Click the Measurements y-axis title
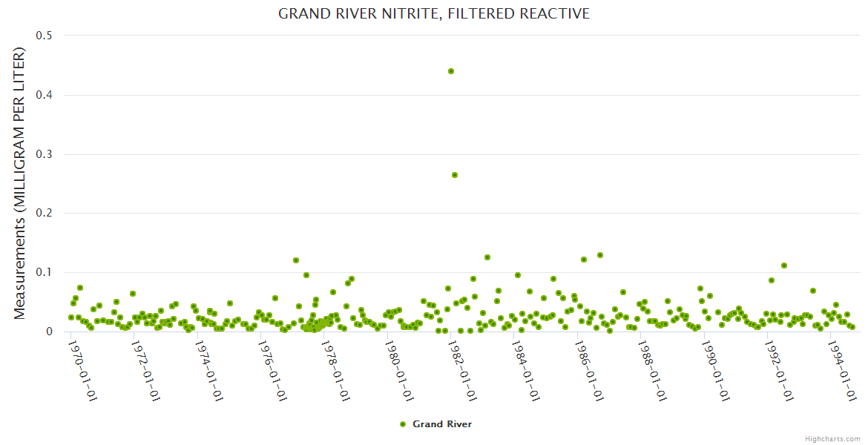 click(x=20, y=183)
